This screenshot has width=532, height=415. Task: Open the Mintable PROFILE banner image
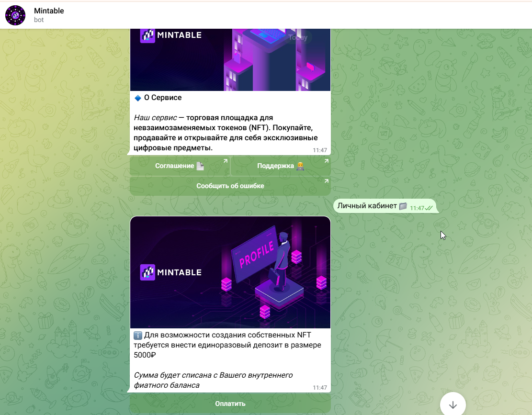click(230, 272)
